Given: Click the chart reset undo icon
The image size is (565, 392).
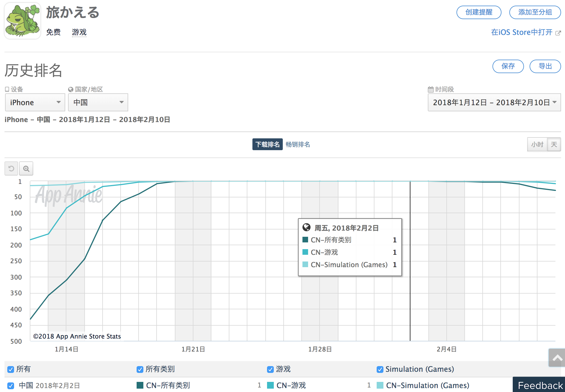Looking at the screenshot, I should 11,169.
